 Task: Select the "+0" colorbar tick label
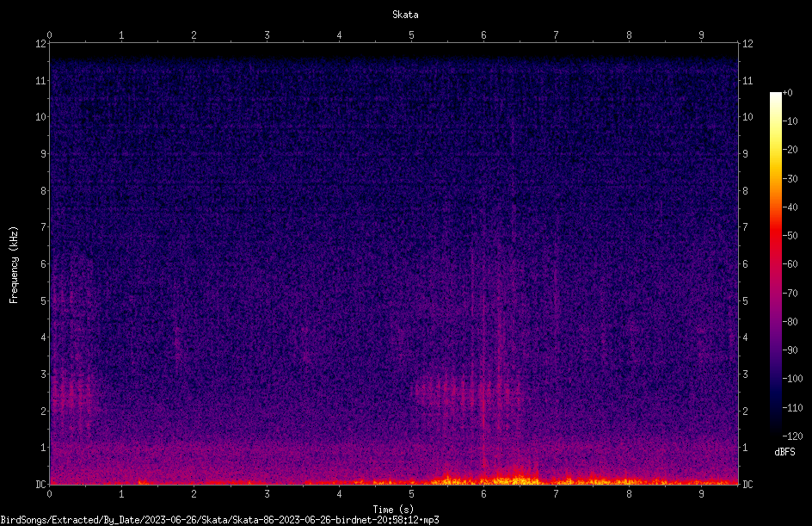tap(787, 93)
